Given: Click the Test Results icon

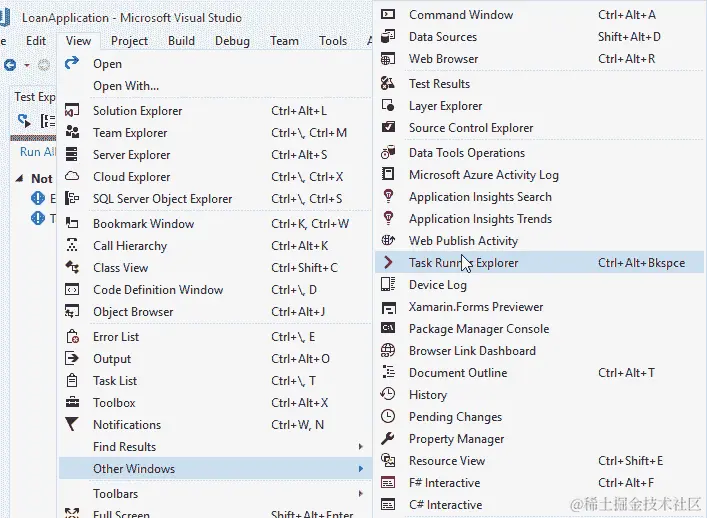Looking at the screenshot, I should point(388,83).
